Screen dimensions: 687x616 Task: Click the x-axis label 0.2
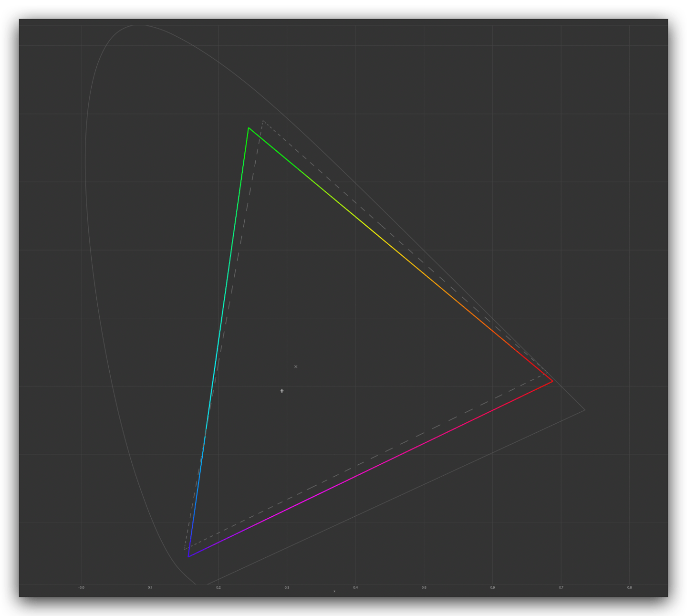[219, 587]
